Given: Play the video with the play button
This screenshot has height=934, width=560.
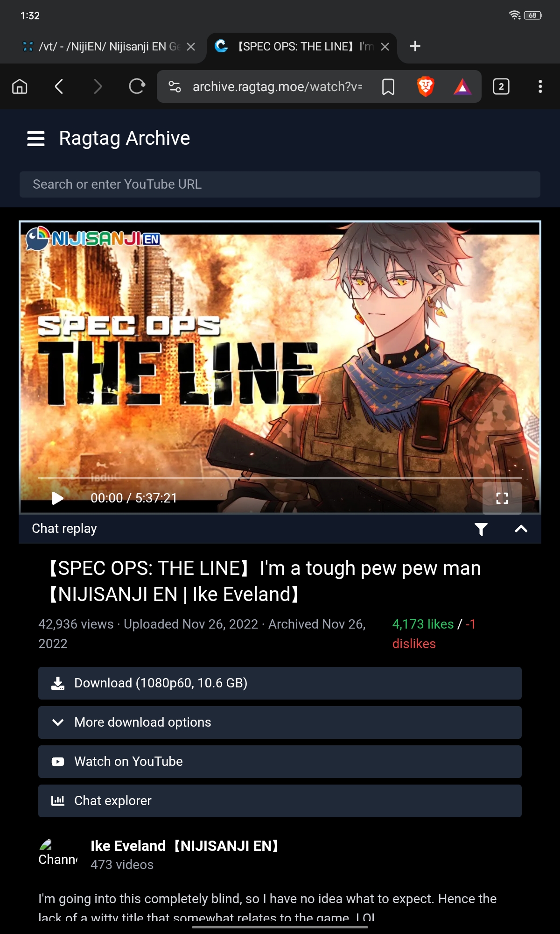Looking at the screenshot, I should [x=57, y=498].
